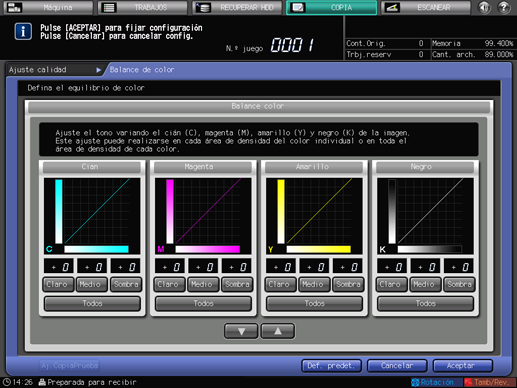Click the Amarillo Medio value field
This screenshot has width=517, height=388.
[314, 266]
